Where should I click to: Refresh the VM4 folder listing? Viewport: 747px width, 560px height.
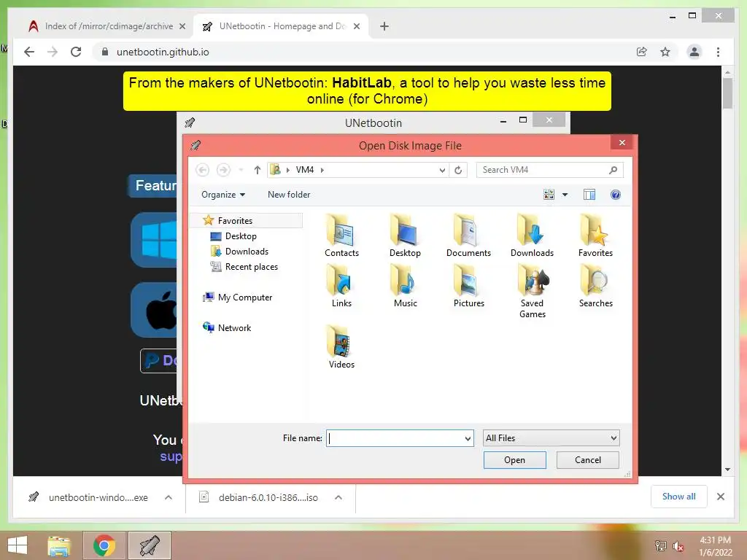pyautogui.click(x=458, y=170)
